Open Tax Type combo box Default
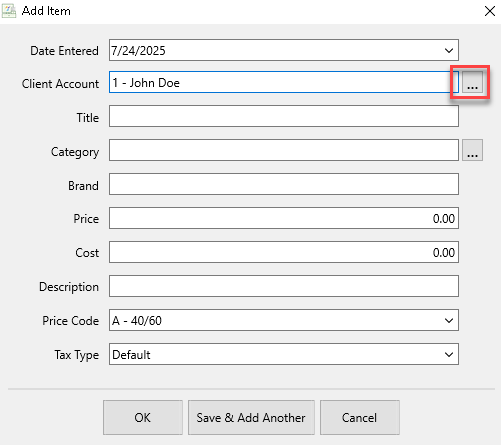 tap(284, 354)
